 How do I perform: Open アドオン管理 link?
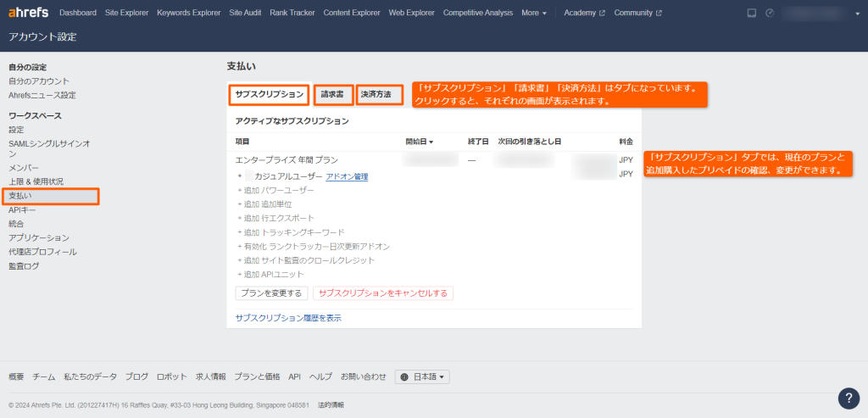pyautogui.click(x=347, y=176)
